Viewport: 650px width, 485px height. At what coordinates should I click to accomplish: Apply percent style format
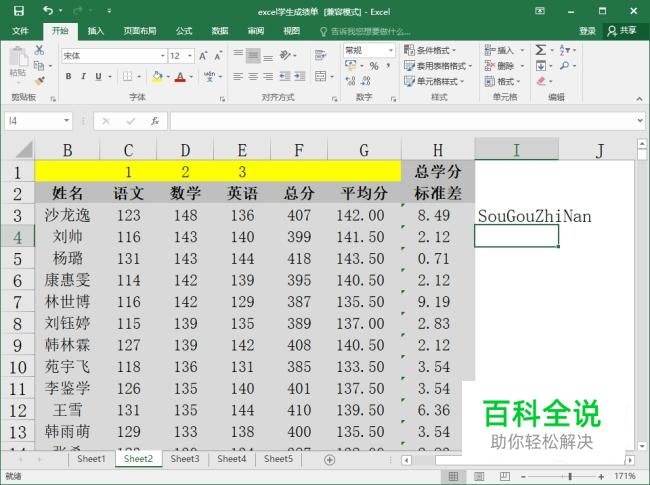(374, 66)
